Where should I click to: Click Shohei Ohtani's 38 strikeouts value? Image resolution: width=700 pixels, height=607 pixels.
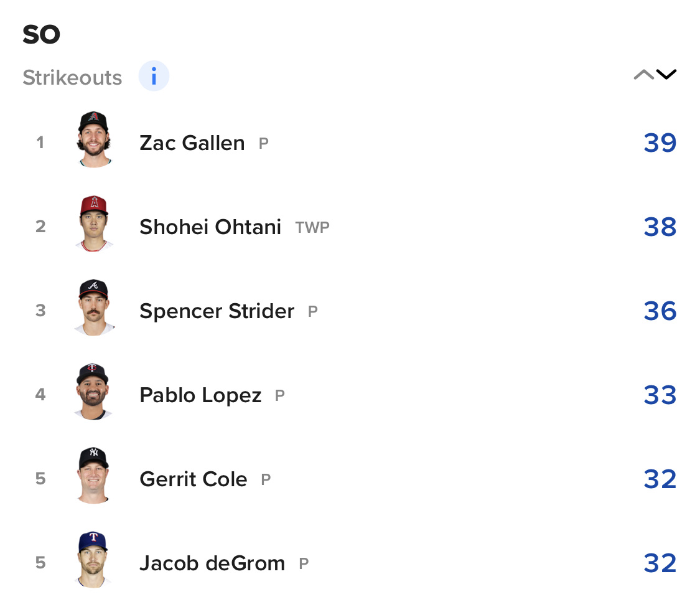[x=660, y=227]
